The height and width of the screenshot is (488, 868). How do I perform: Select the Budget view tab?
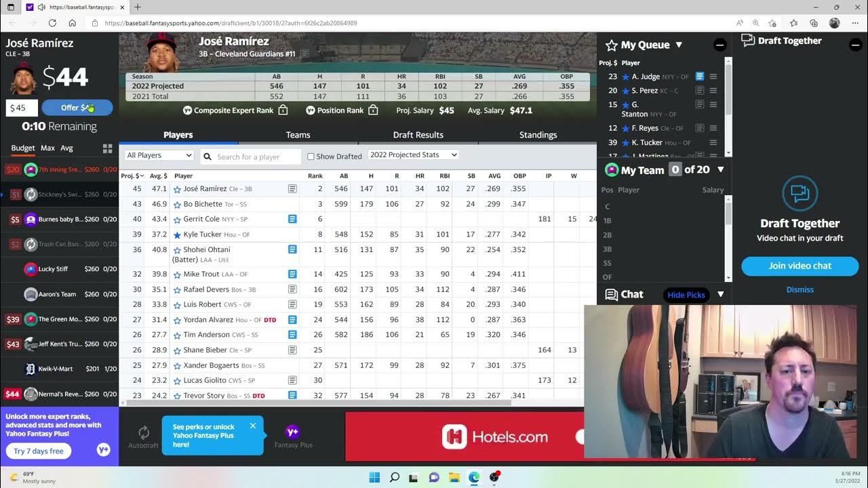click(x=23, y=148)
